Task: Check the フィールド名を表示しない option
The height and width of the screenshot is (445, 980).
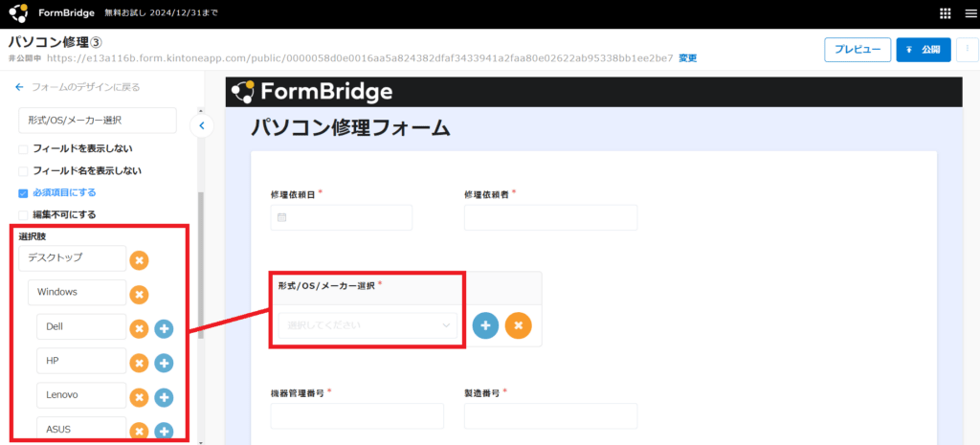Action: (23, 171)
